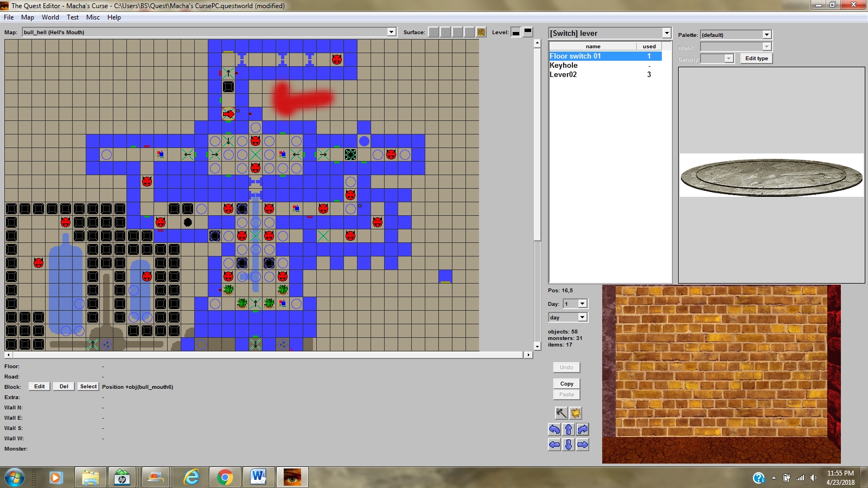Open the World menu

(50, 17)
